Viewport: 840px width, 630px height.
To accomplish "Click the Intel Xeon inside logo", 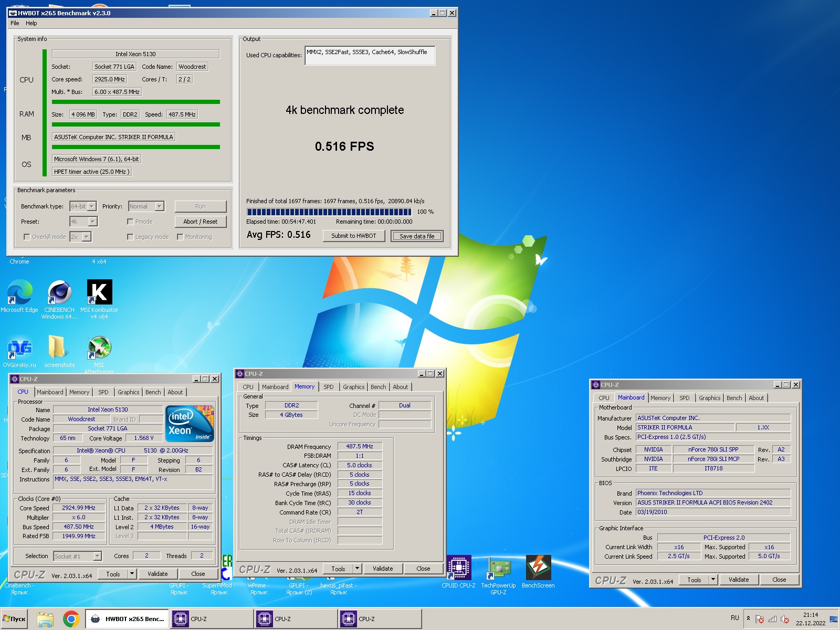I will pyautogui.click(x=190, y=423).
